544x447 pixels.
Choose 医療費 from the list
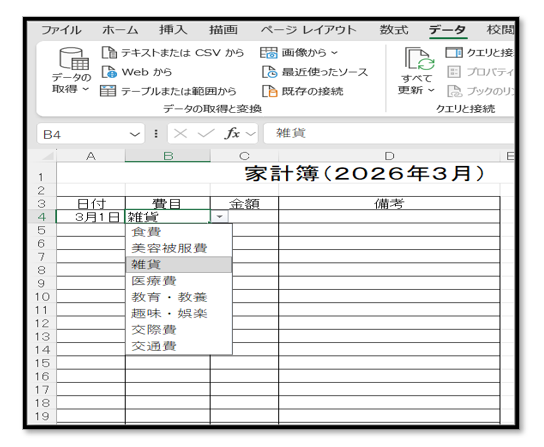point(179,281)
